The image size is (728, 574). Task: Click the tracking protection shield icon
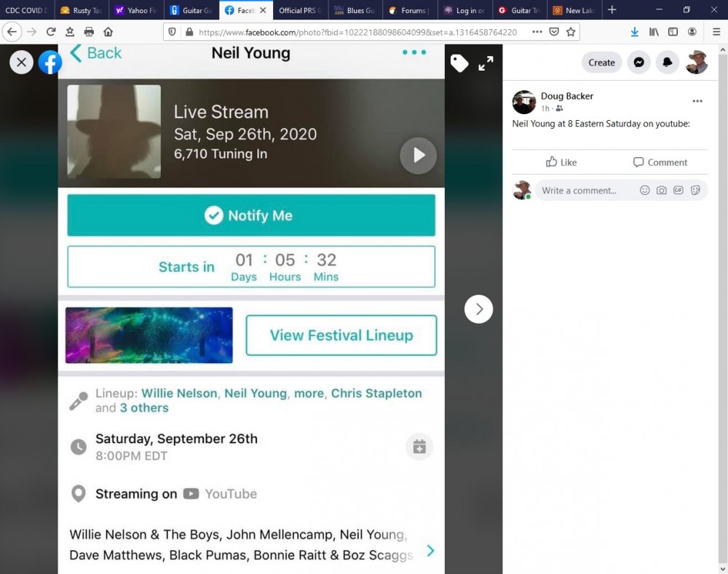[172, 32]
